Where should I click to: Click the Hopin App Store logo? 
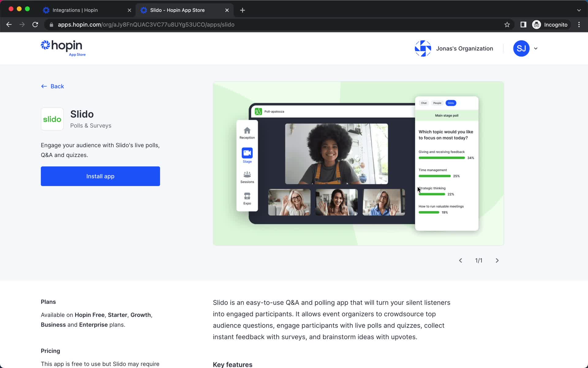click(63, 48)
